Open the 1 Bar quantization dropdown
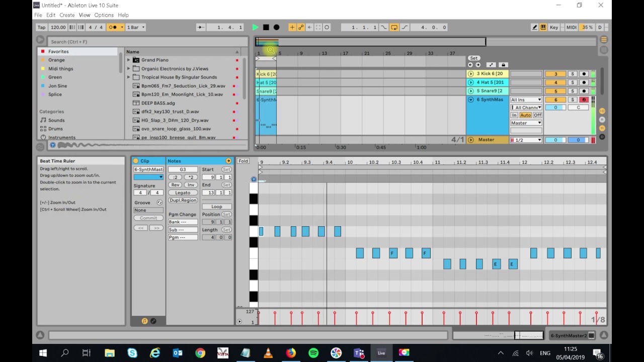The width and height of the screenshot is (644, 362). click(x=135, y=27)
